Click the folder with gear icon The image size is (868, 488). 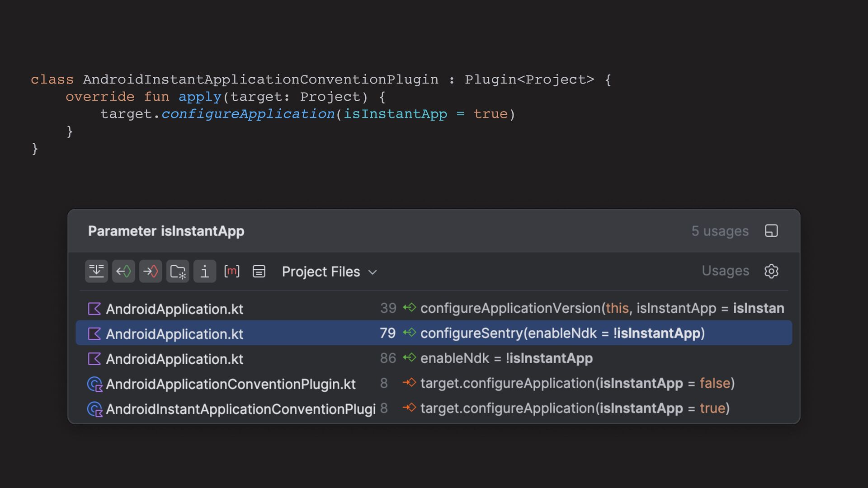click(178, 271)
